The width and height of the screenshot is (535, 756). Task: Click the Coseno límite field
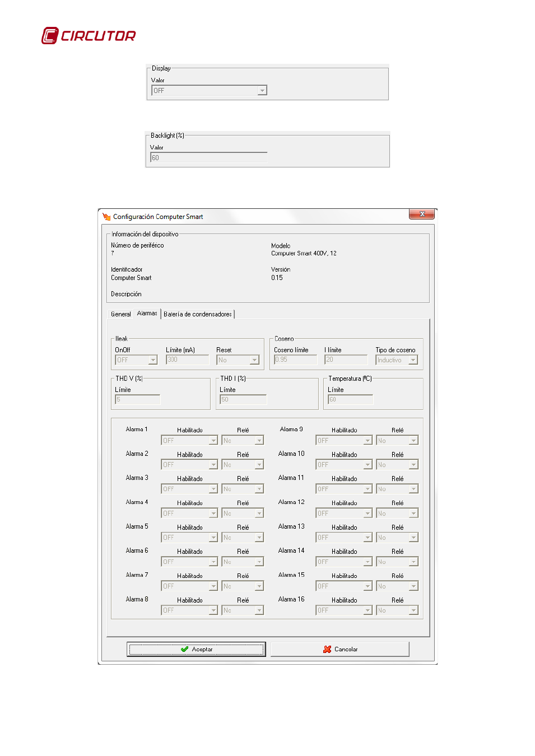(296, 360)
